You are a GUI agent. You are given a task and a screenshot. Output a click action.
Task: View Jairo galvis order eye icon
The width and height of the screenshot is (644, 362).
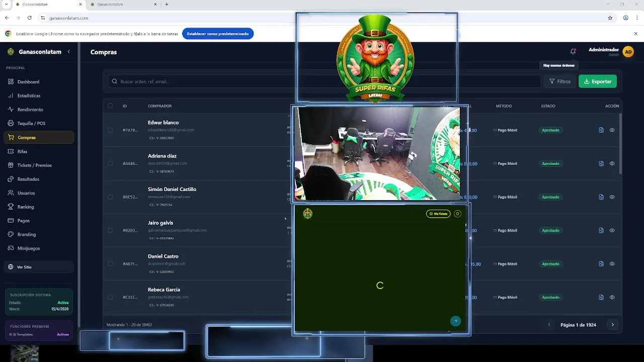[612, 230]
